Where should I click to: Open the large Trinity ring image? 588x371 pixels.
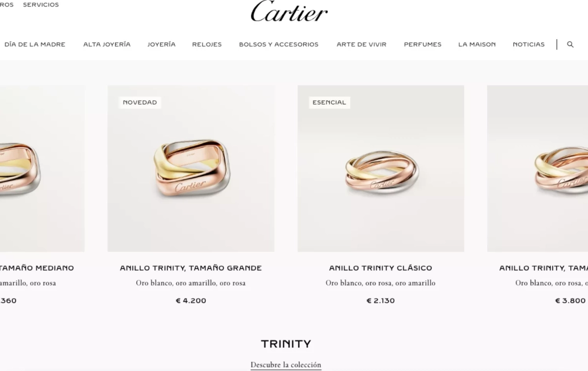191,169
